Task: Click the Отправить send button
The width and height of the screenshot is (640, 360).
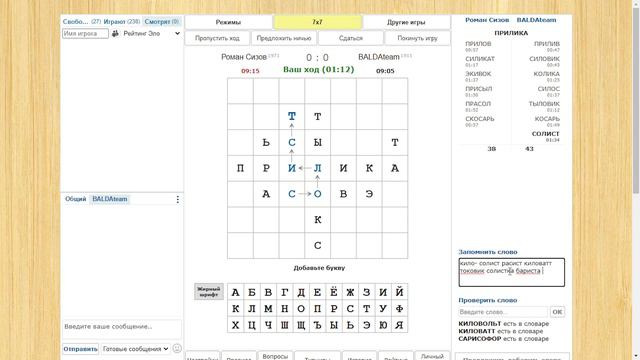Action: (80, 349)
